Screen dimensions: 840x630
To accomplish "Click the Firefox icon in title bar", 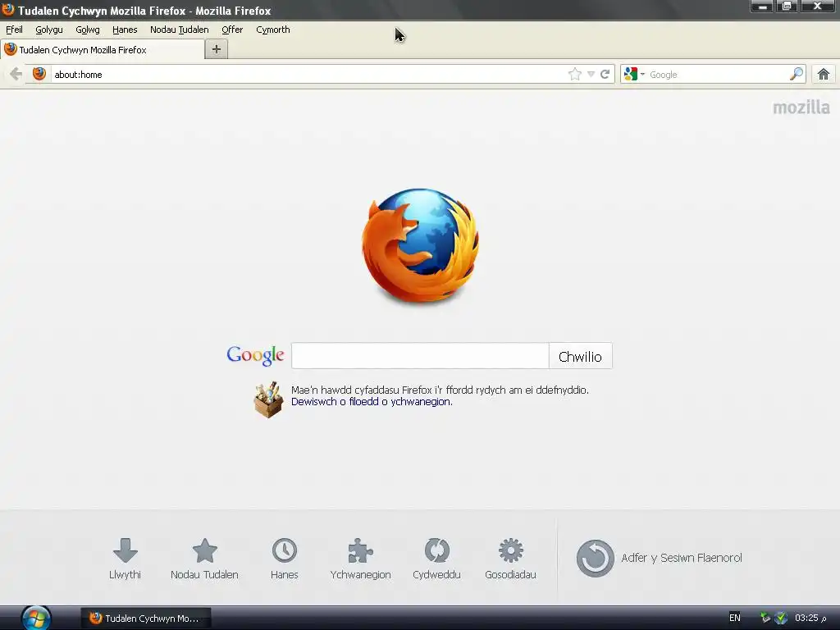I will click(x=8, y=10).
